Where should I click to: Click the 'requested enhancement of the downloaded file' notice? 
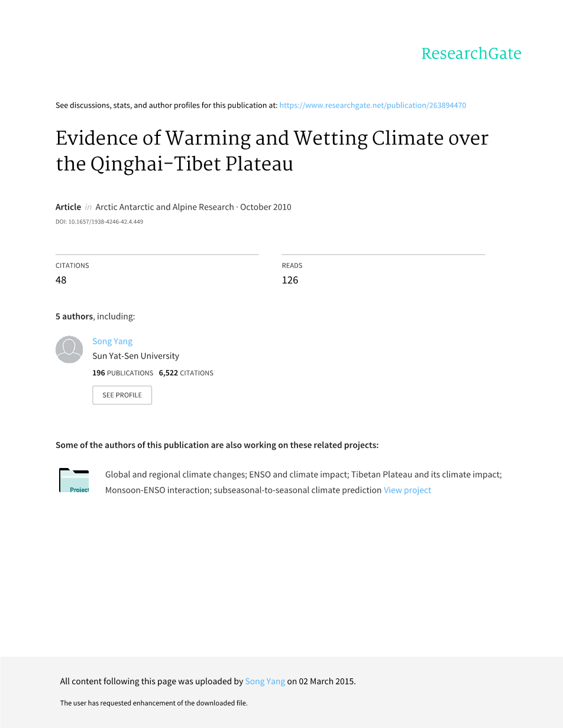[154, 703]
